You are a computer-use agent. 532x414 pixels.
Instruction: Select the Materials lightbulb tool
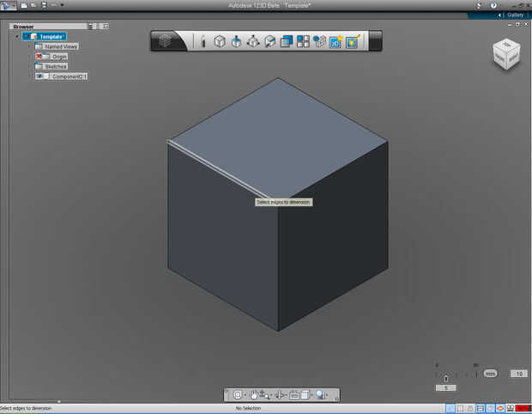(353, 41)
